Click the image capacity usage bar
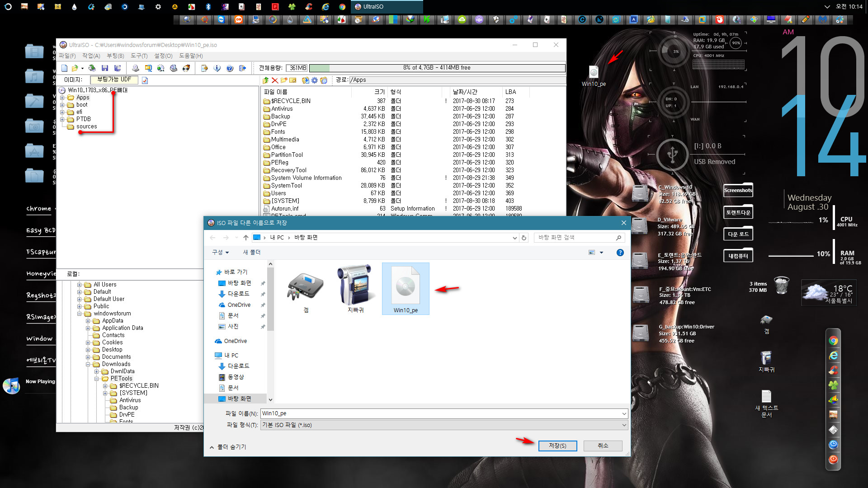 (437, 68)
